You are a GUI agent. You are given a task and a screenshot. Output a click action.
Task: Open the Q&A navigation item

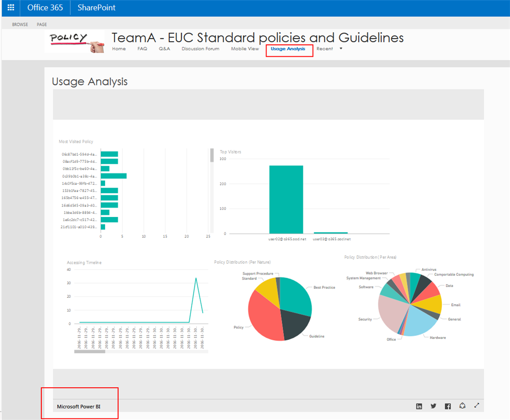[164, 49]
